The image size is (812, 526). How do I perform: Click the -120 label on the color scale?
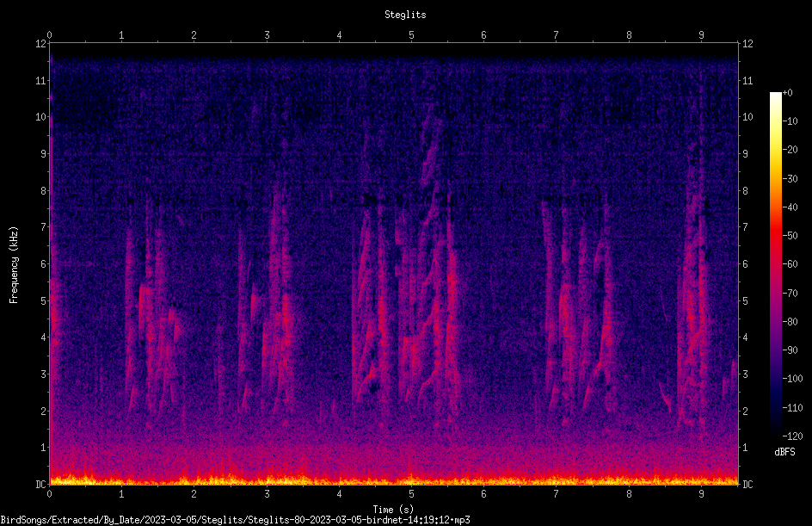click(x=792, y=436)
